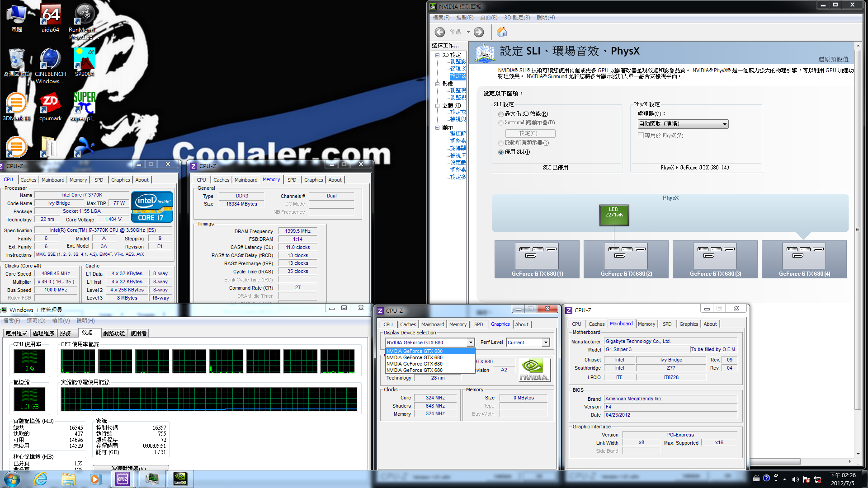The image size is (868, 488).
Task: Click the Configure button under Surround option
Action: coord(530,133)
